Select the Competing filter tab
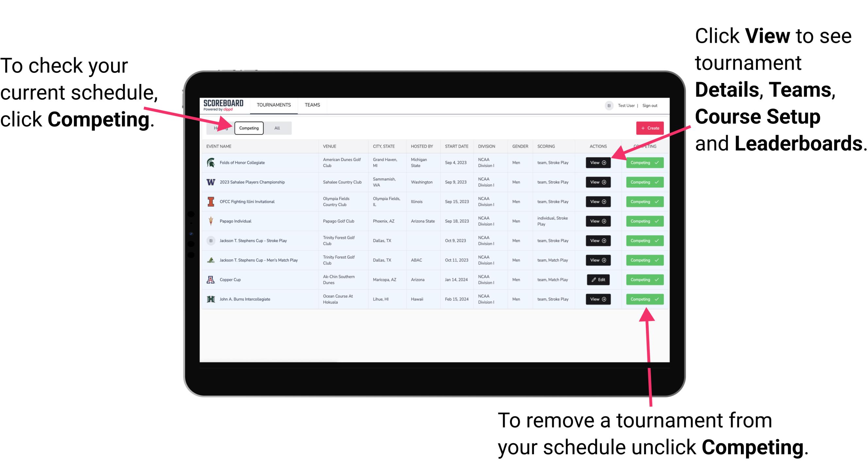The image size is (868, 467). [x=248, y=128]
